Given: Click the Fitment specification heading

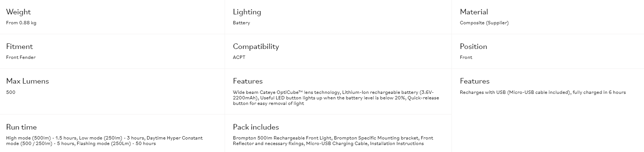Looking at the screenshot, I should tap(20, 47).
